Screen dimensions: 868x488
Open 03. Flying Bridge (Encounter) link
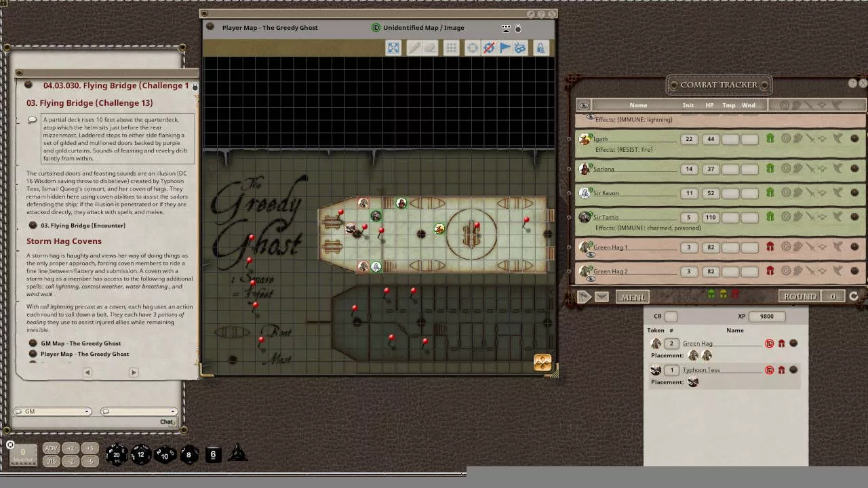tap(83, 225)
